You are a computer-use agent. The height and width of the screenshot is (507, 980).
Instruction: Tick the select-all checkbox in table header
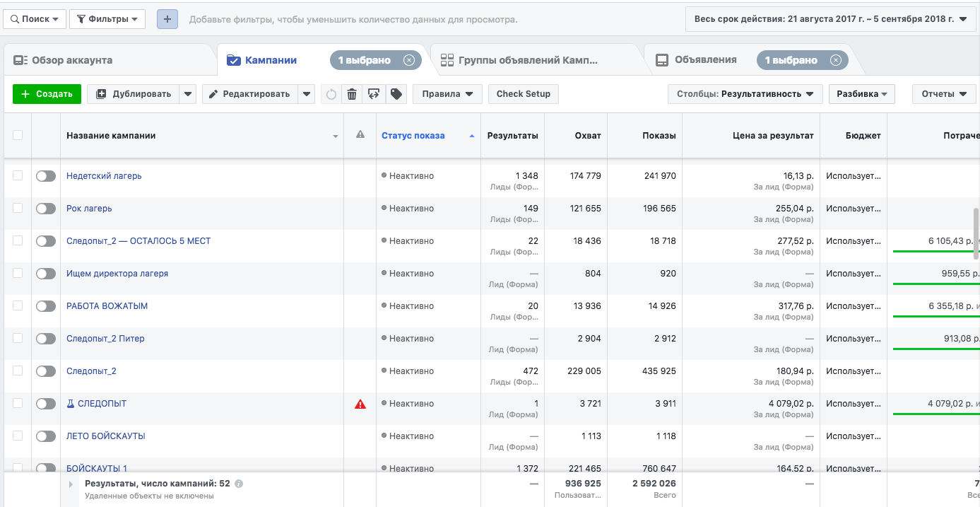pos(18,135)
